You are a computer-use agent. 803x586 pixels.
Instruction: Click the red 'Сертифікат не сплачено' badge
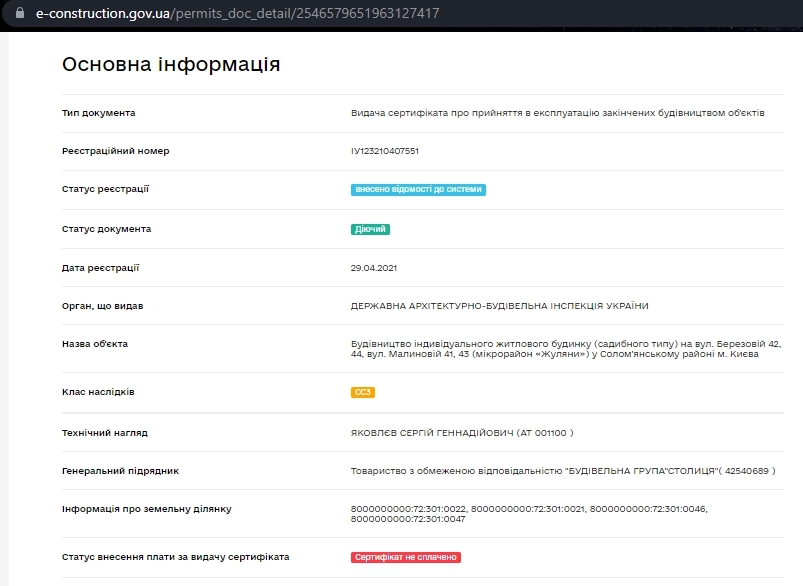(x=406, y=557)
